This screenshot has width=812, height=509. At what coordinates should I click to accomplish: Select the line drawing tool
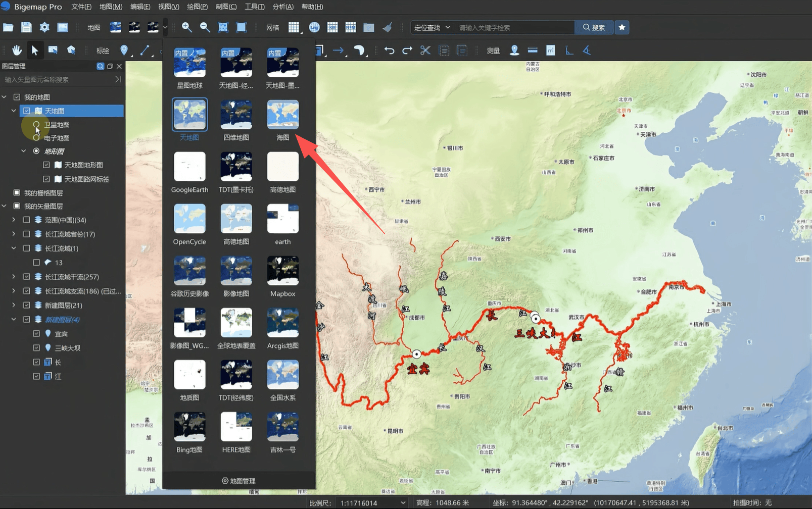[x=145, y=50]
